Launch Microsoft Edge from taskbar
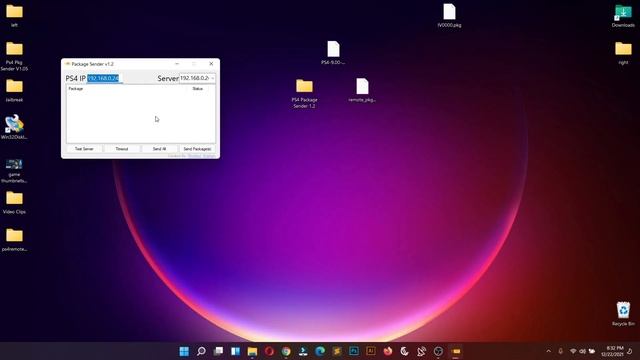 click(320, 351)
